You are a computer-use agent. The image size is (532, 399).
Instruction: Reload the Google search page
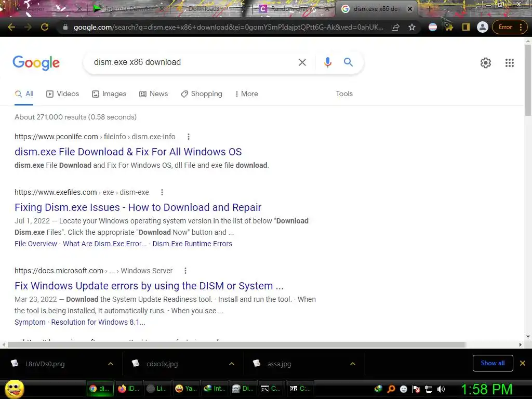pos(45,27)
